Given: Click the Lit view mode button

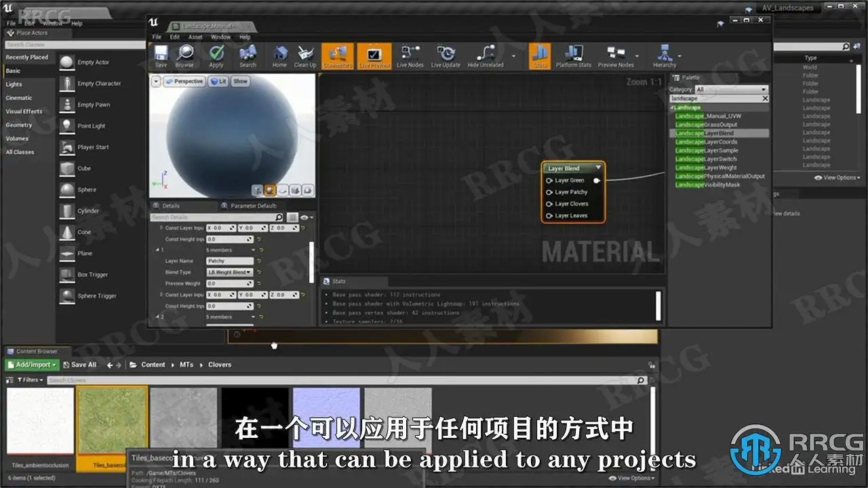Looking at the screenshot, I should click(x=218, y=81).
